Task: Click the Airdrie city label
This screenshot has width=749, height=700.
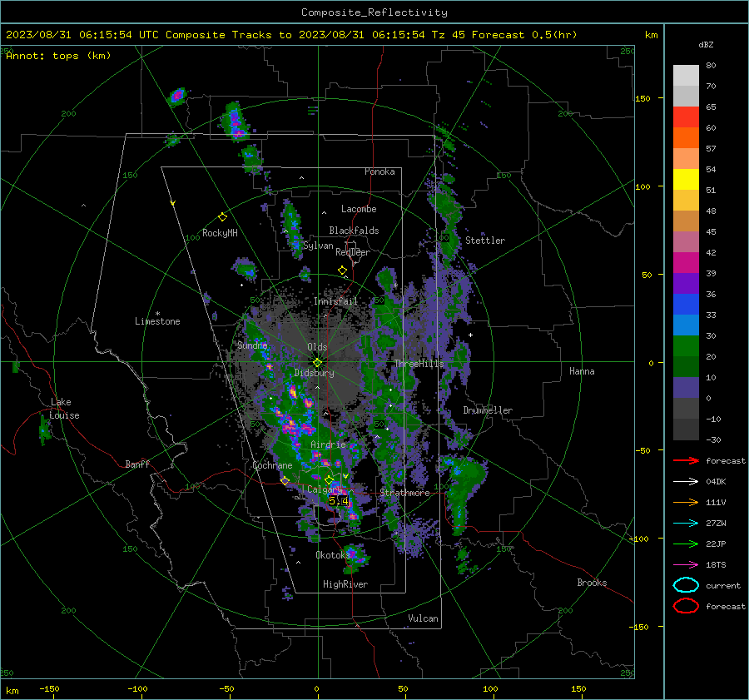Action: [328, 444]
